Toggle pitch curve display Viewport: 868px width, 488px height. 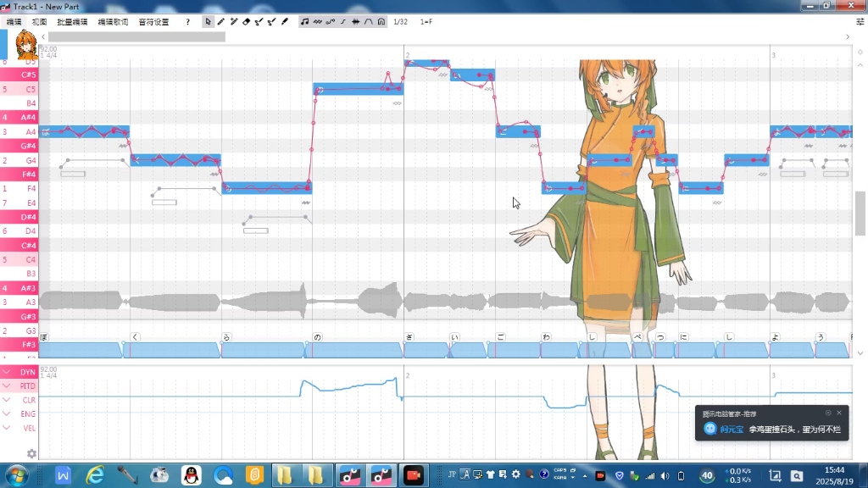click(331, 21)
